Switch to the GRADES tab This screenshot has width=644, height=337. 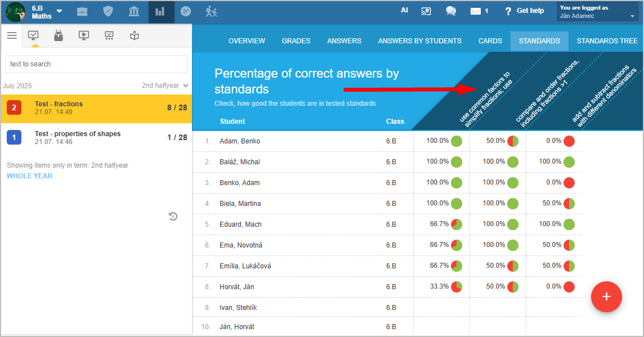click(296, 41)
